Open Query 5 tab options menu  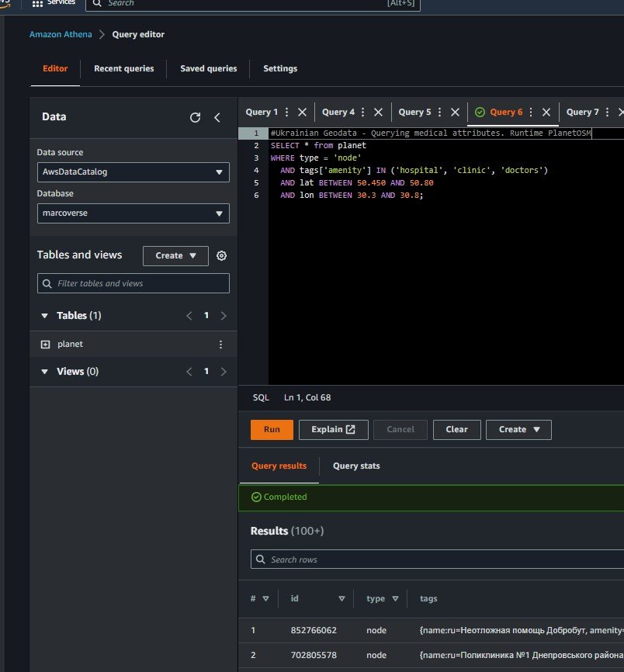click(x=439, y=113)
